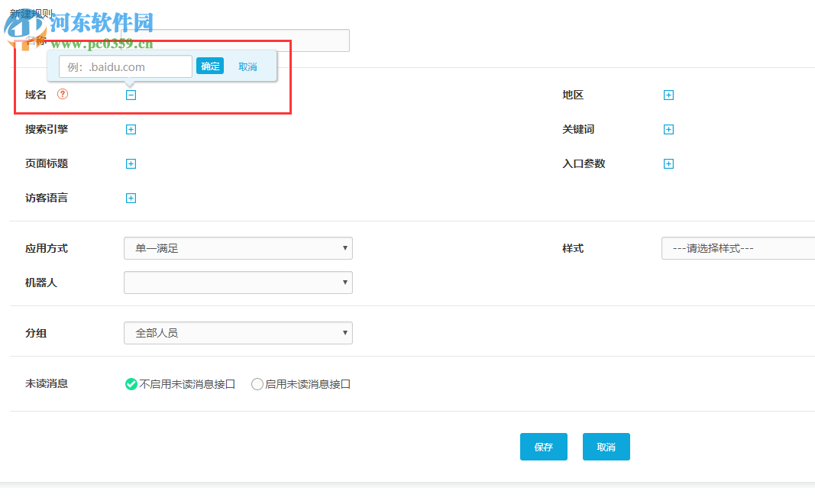This screenshot has height=504, width=815.
Task: Collapse the 域名 section minus icon
Action: [x=131, y=95]
